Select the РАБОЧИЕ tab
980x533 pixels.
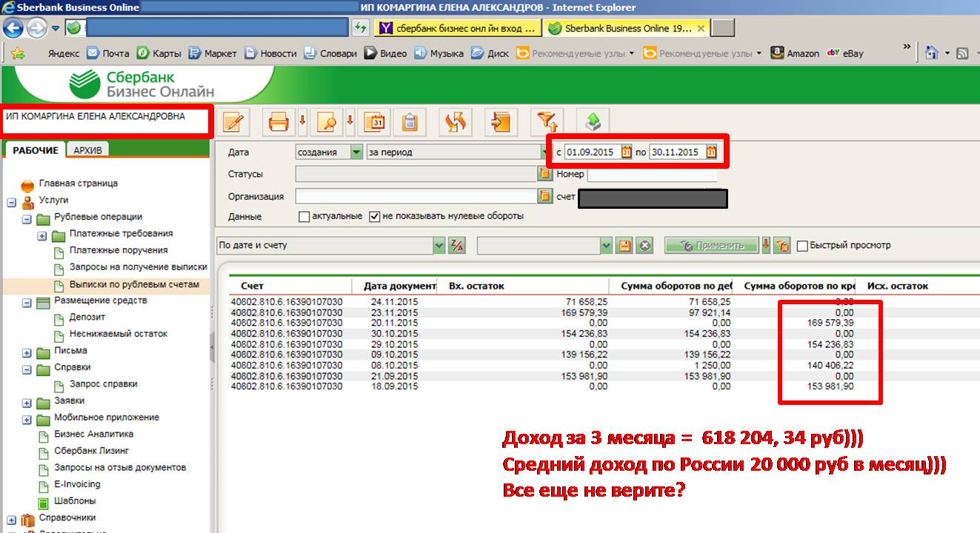click(x=35, y=150)
